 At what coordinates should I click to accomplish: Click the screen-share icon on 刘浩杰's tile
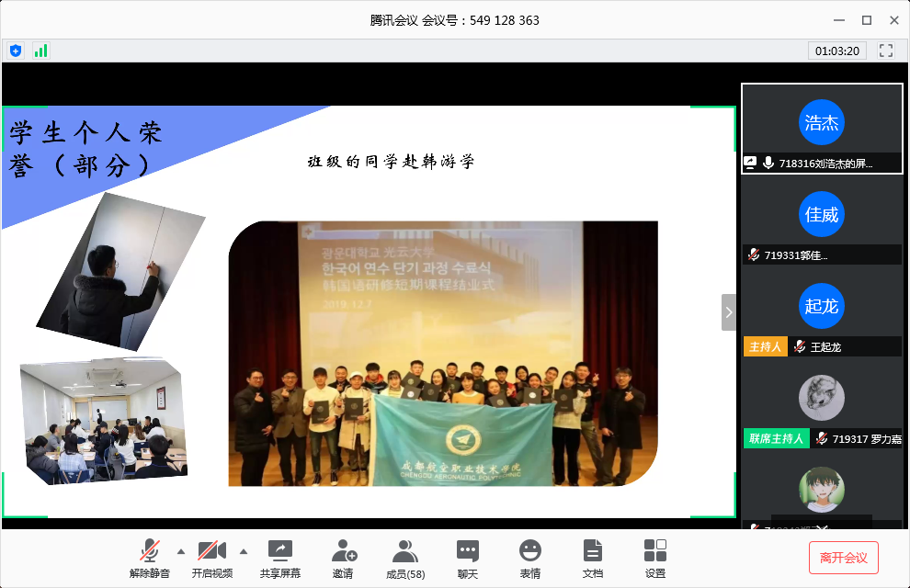pos(750,163)
